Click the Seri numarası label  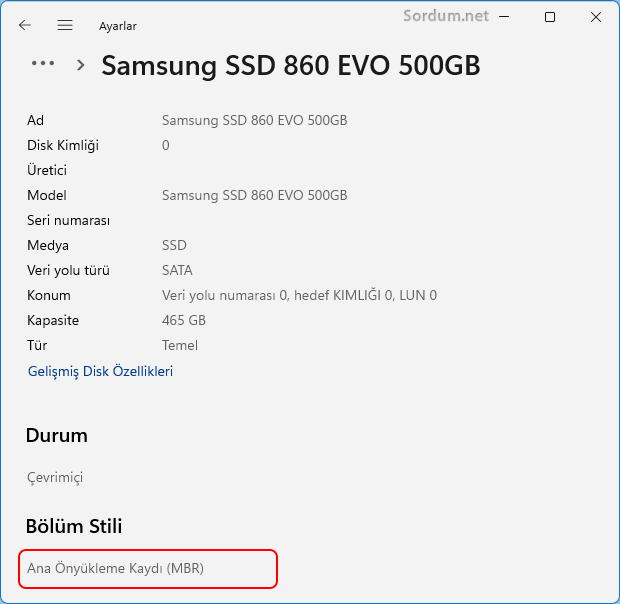68,220
